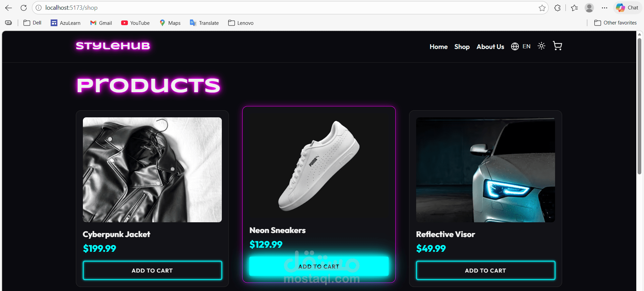
Task: Expand the Other favorites folder
Action: point(615,23)
